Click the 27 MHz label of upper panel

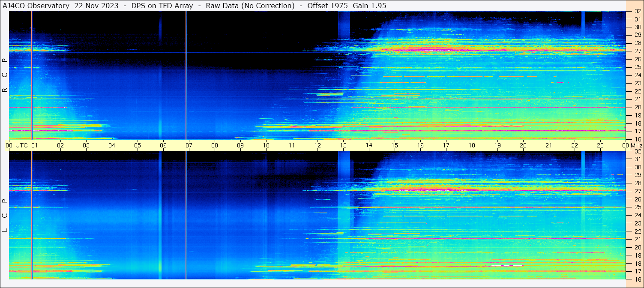[x=637, y=51]
